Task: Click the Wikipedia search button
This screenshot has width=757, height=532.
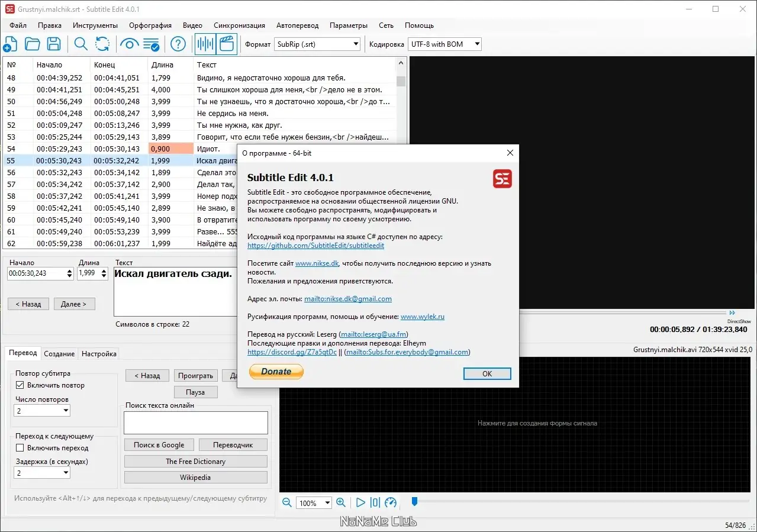Action: pyautogui.click(x=195, y=478)
